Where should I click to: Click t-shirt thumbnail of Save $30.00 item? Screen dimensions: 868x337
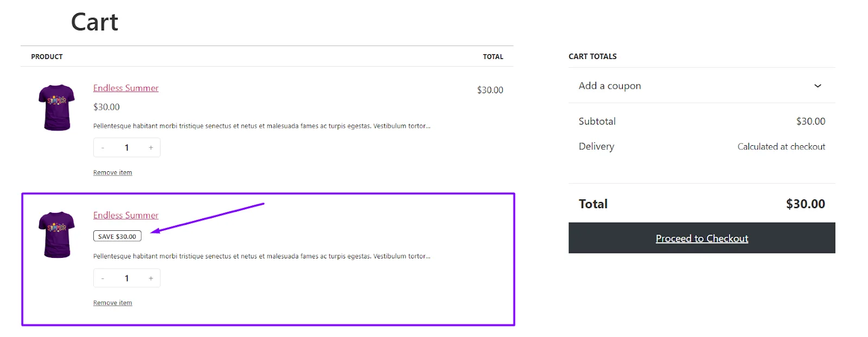pyautogui.click(x=56, y=235)
